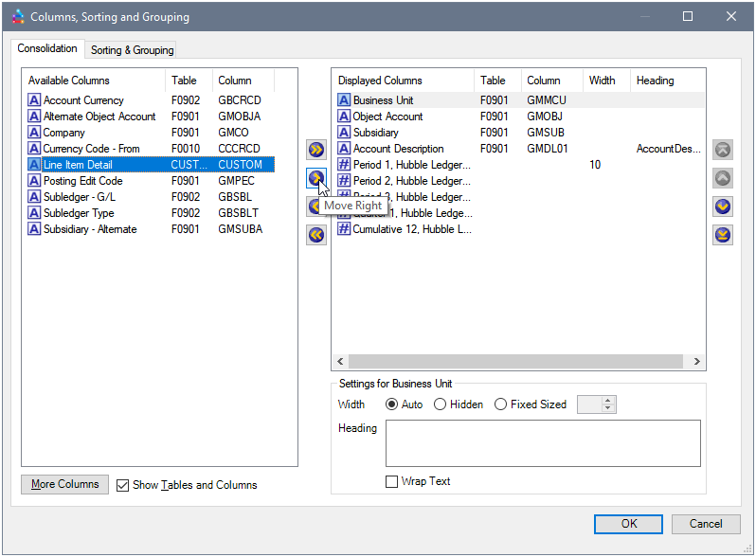Open the Consolidation tab
The image size is (756, 557).
point(47,48)
